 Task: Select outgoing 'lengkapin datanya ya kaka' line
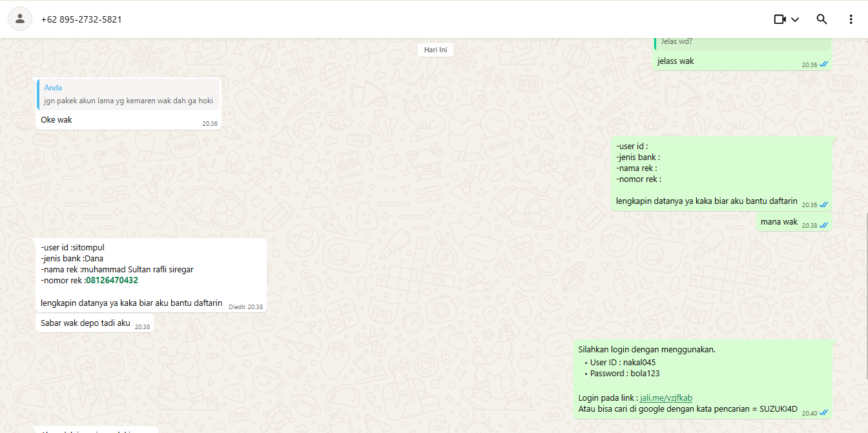coord(707,201)
